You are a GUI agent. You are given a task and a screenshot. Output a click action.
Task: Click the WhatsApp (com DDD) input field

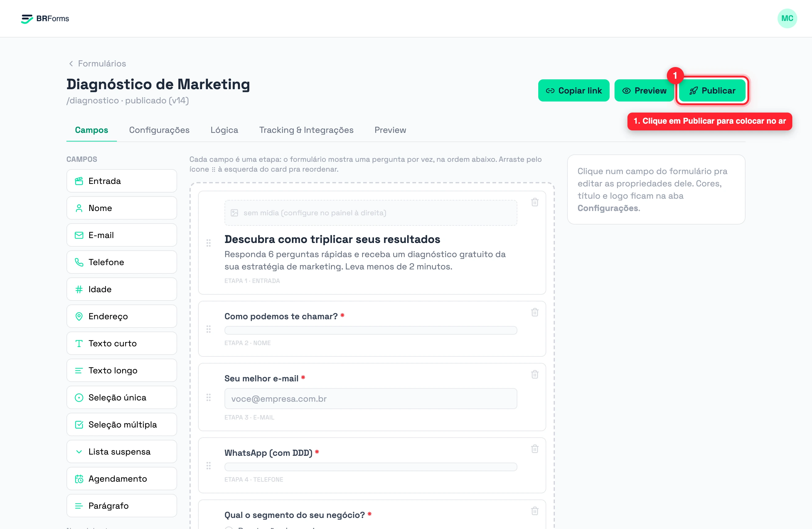point(371,467)
